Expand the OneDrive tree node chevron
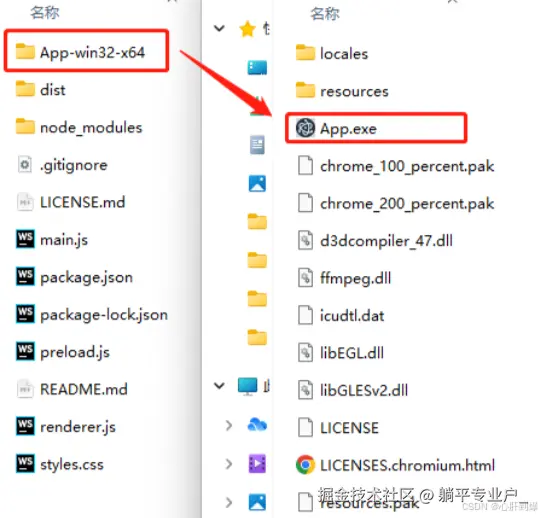Screen dimensions: 542x518 (x=228, y=425)
